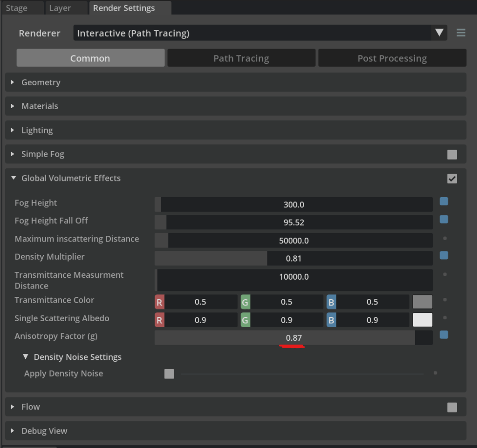The width and height of the screenshot is (477, 448).
Task: Open the Post Processing settings button
Action: 392,58
